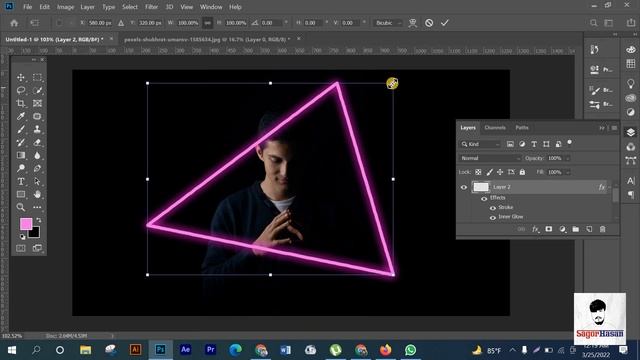Viewport: 640px width, 360px height.
Task: Commit transform with the checkmark
Action: click(x=445, y=23)
